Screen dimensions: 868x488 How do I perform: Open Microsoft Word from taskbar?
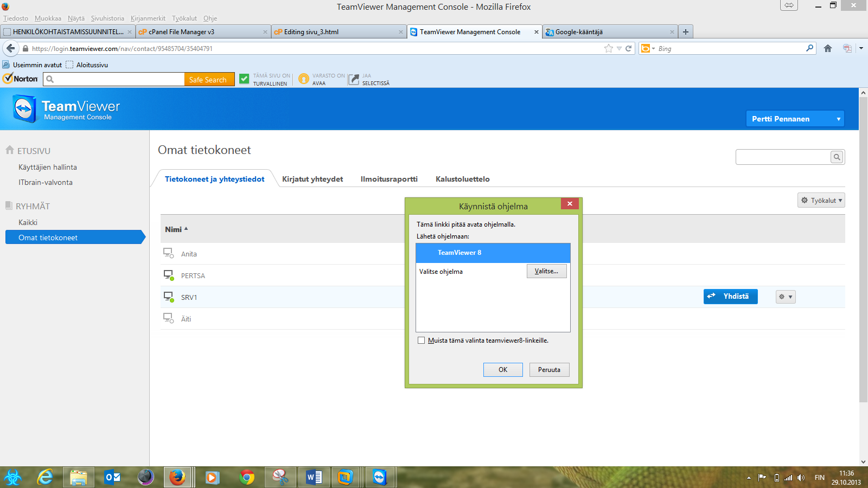(x=314, y=477)
